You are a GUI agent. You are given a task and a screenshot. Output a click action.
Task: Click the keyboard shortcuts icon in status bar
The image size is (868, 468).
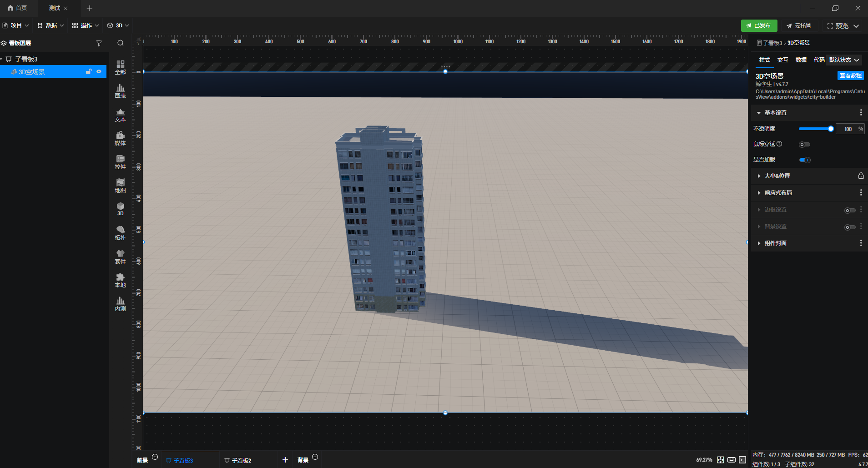pyautogui.click(x=732, y=460)
